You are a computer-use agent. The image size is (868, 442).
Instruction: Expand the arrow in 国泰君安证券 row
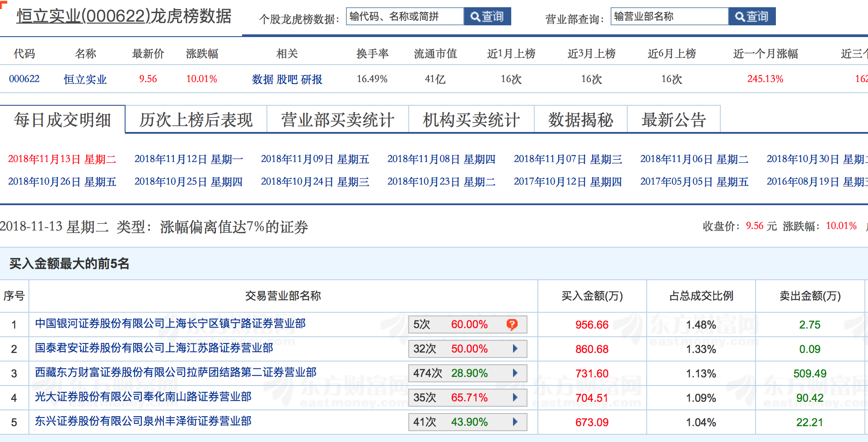(x=515, y=349)
